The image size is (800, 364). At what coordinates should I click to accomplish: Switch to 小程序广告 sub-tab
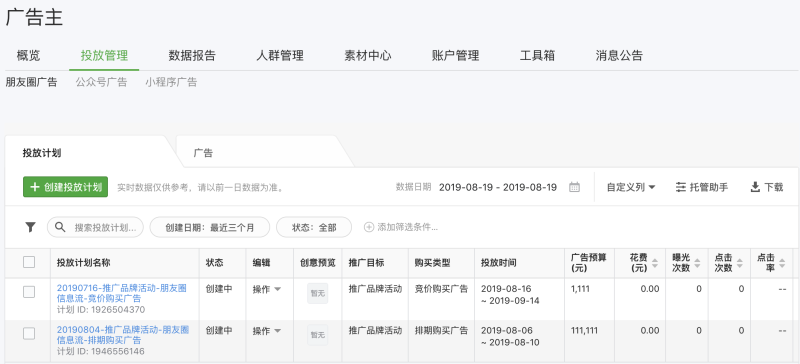171,82
